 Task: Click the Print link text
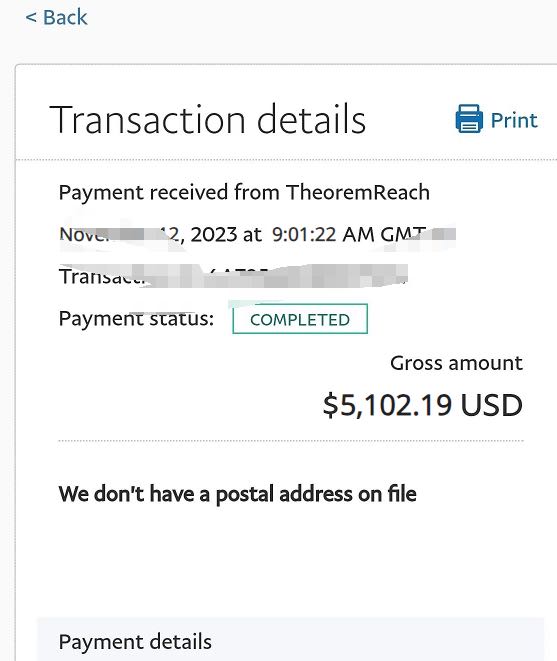coord(514,120)
